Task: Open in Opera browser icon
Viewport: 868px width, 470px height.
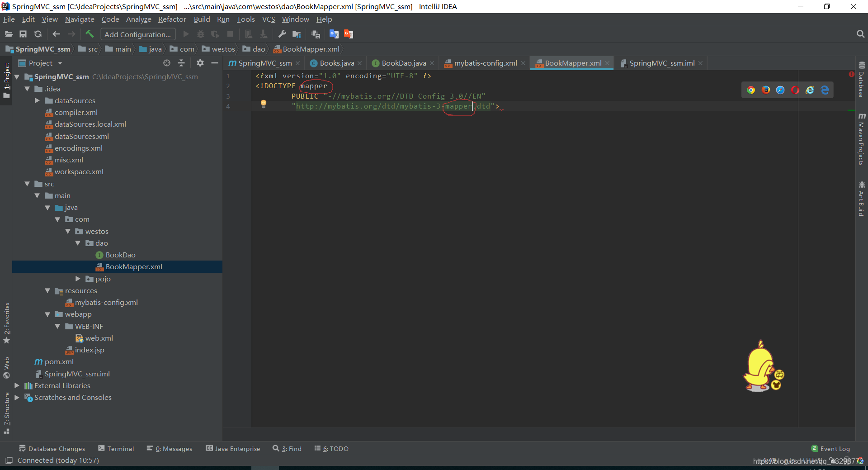Action: pyautogui.click(x=795, y=90)
